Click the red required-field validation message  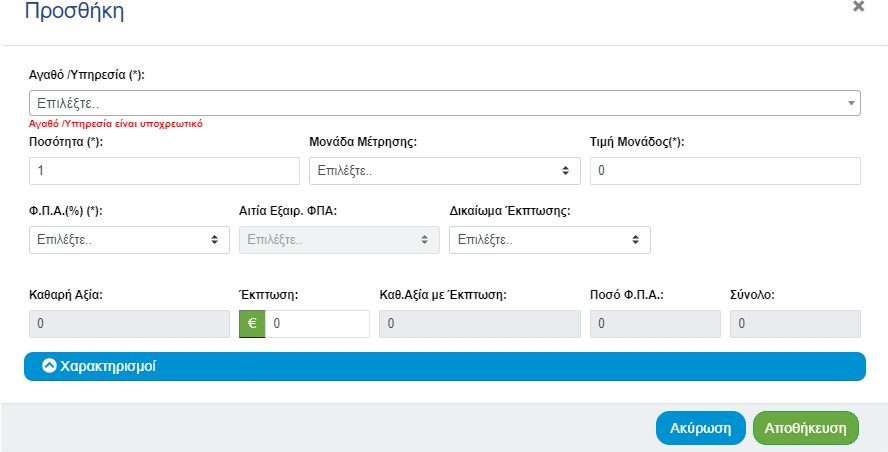[117, 124]
